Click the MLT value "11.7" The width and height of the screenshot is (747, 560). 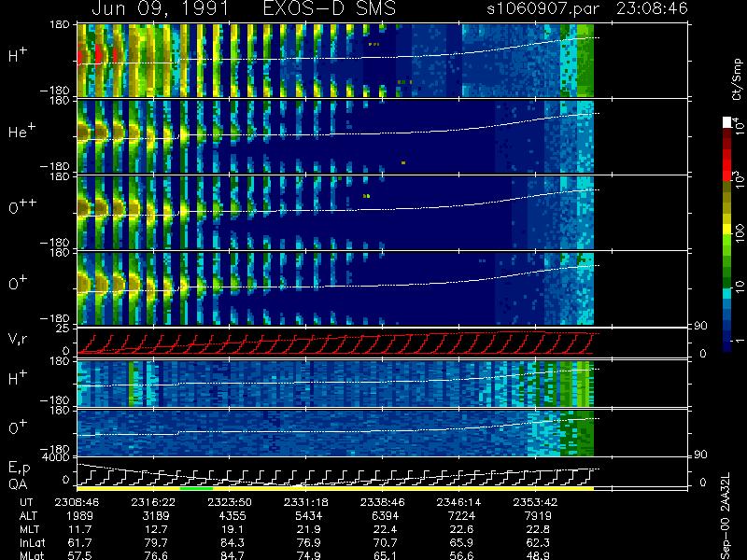(x=80, y=529)
